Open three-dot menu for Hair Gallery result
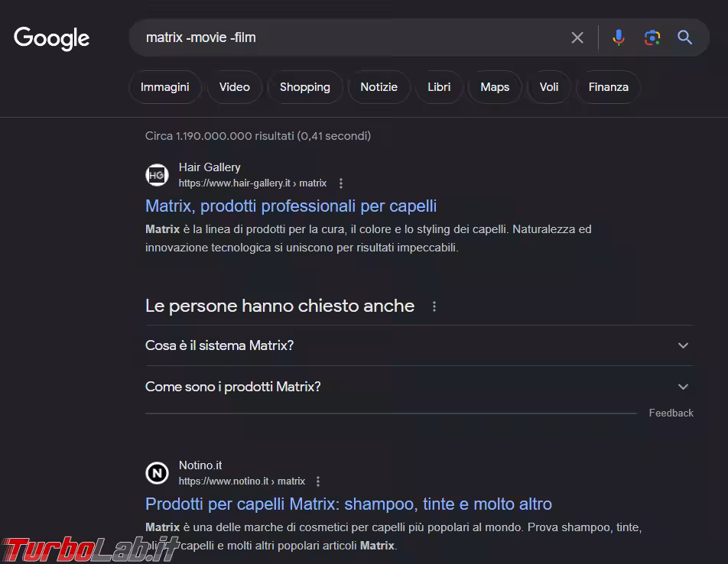This screenshot has width=728, height=564. click(341, 183)
